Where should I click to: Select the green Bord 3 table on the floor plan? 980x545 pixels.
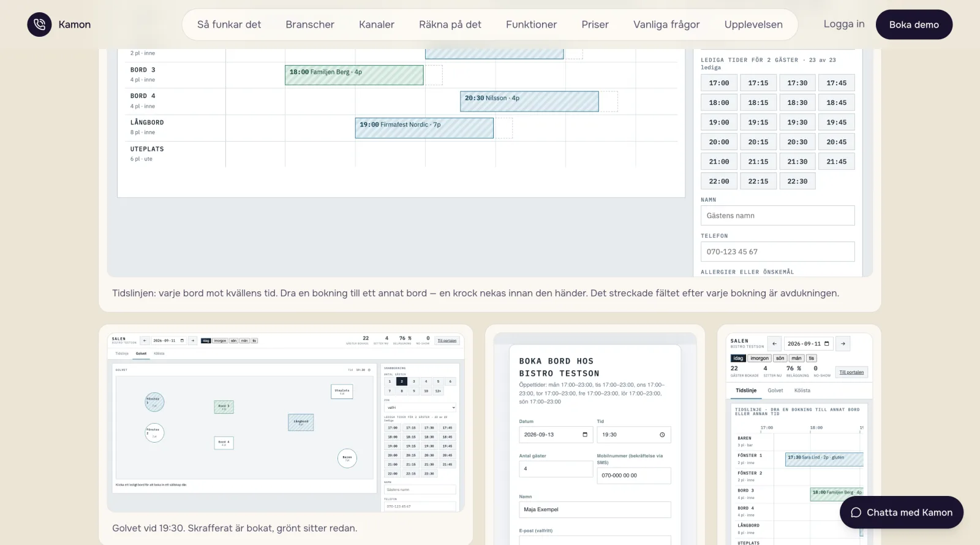pos(224,406)
